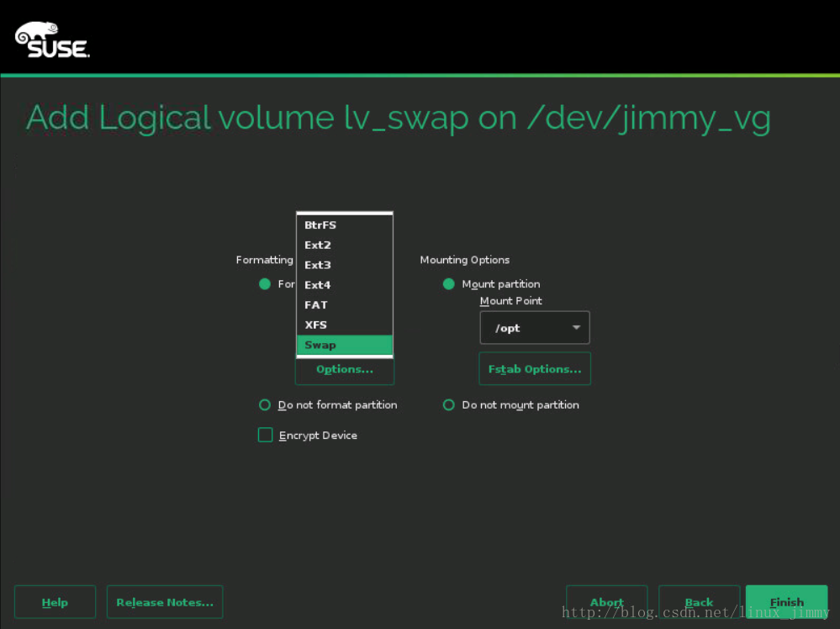Viewport: 840px width, 629px height.
Task: Select XFS filesystem option
Action: point(345,325)
